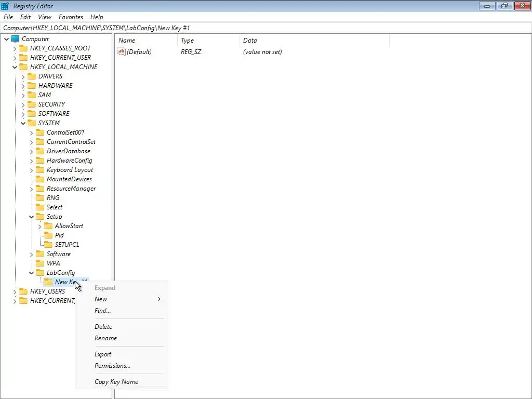This screenshot has height=399, width=532.
Task: Expand the CurrentControlSet key
Action: 31,142
